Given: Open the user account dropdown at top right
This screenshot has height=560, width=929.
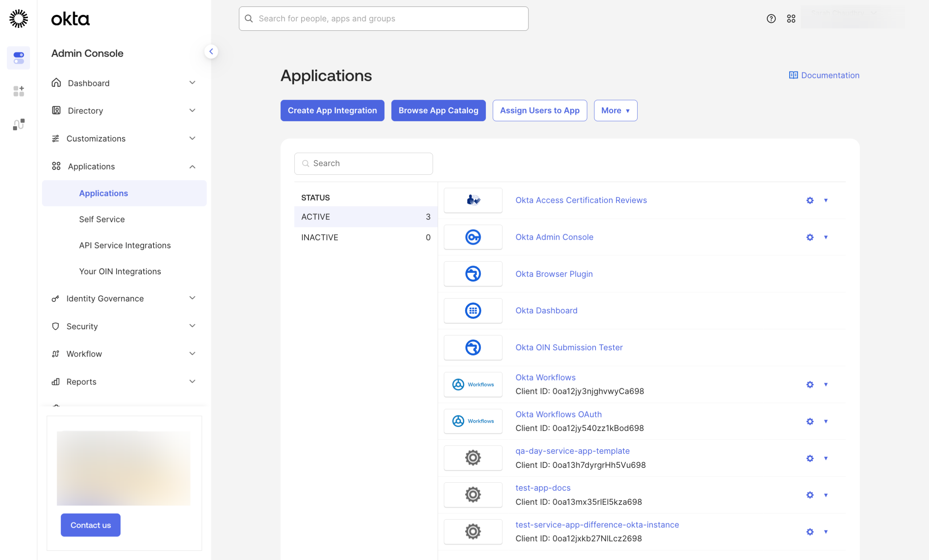Looking at the screenshot, I should point(852,16).
